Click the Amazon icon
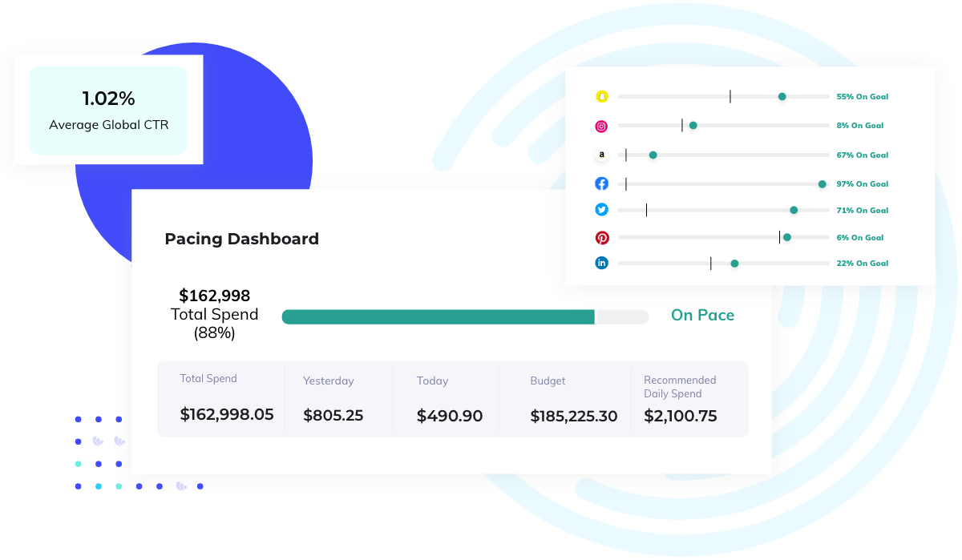This screenshot has height=560, width=962. [602, 155]
